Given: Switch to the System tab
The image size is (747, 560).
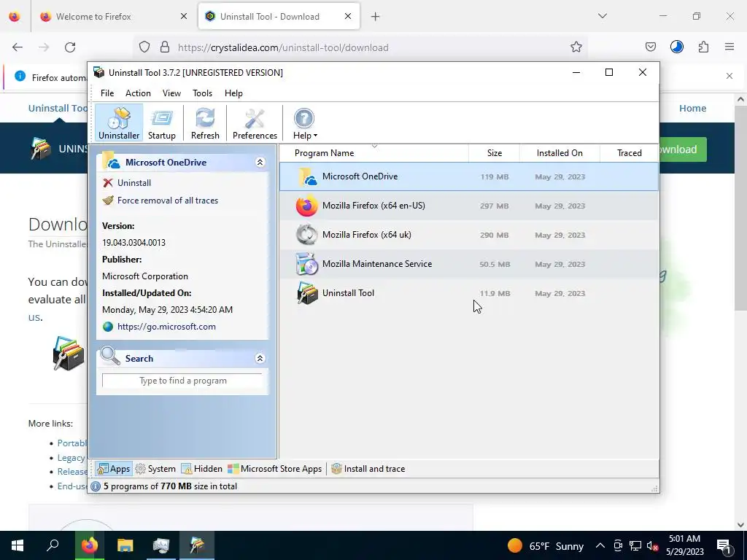Looking at the screenshot, I should click(155, 469).
